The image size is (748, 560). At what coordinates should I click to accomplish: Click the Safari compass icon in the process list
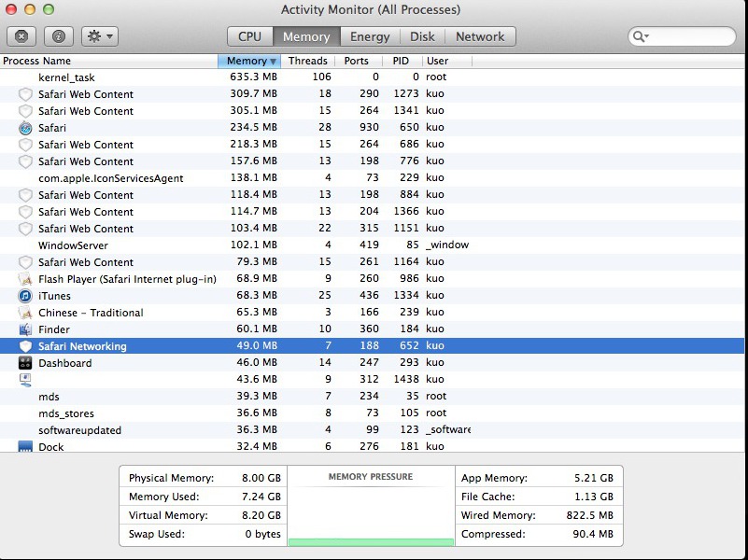click(x=25, y=128)
